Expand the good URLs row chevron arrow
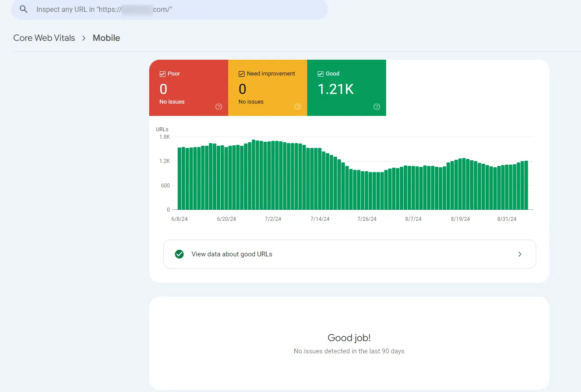The width and height of the screenshot is (581, 392). pos(520,254)
